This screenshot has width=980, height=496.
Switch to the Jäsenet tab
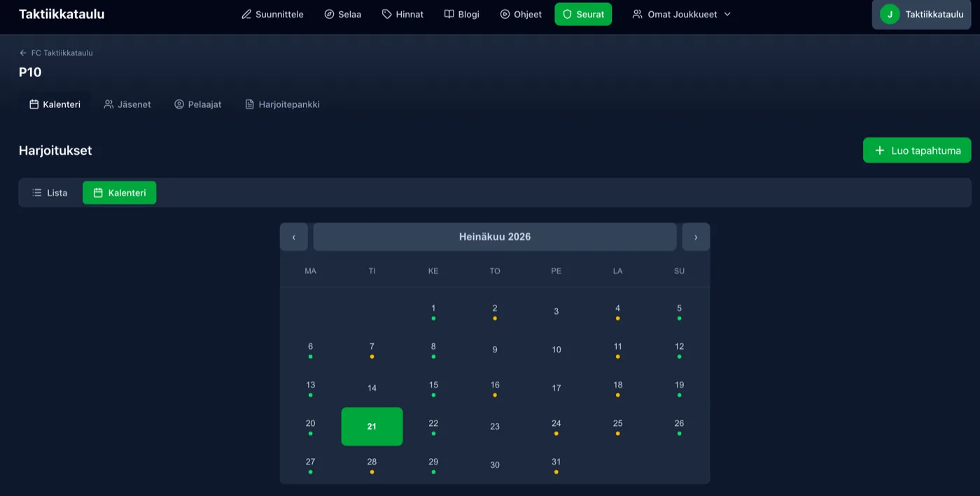pyautogui.click(x=127, y=104)
